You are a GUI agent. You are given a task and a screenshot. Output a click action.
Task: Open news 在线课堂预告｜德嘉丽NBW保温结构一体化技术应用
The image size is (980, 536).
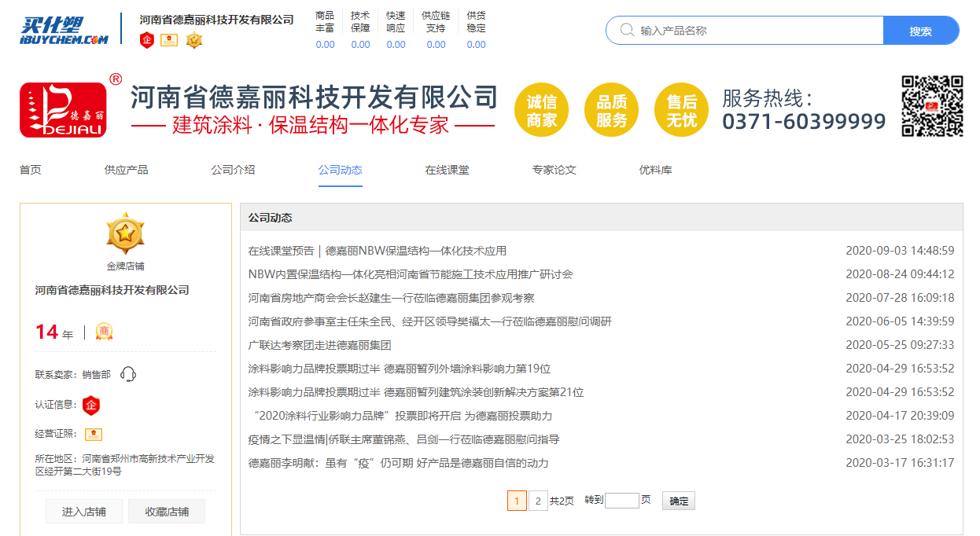378,251
